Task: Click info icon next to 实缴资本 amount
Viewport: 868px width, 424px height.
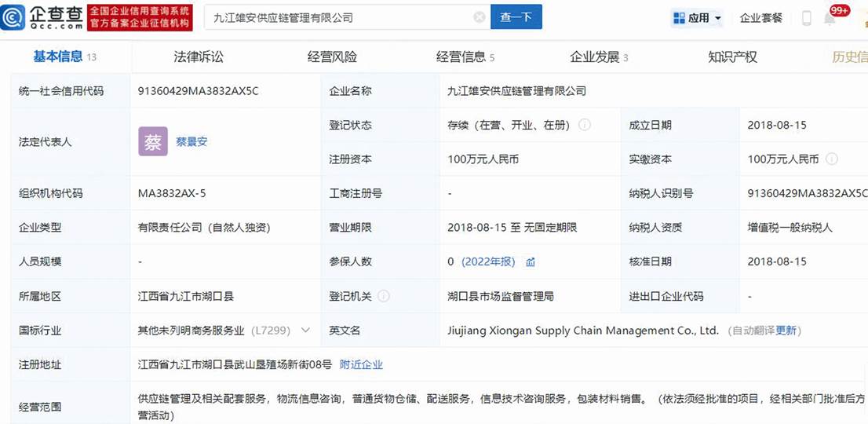Action: pyautogui.click(x=832, y=159)
